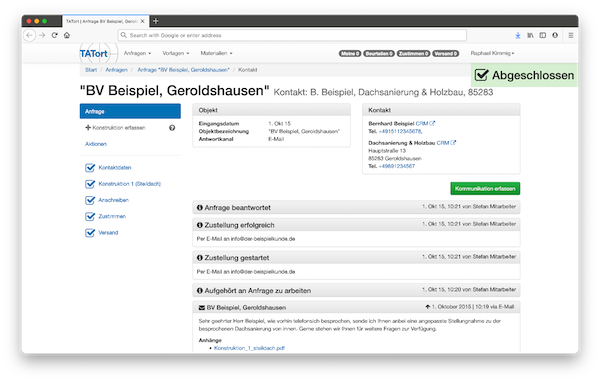Click the Kommunikation erfassen button
The width and height of the screenshot is (600, 382).
[485, 188]
